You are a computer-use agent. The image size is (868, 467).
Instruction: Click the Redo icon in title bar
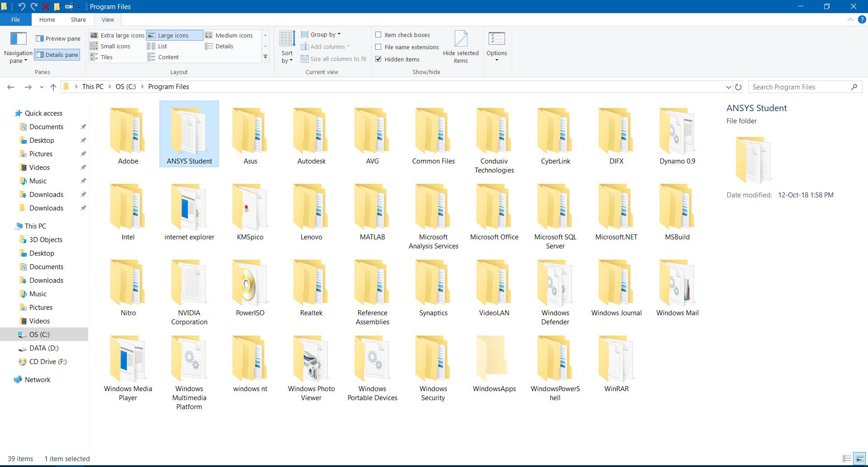pos(34,6)
